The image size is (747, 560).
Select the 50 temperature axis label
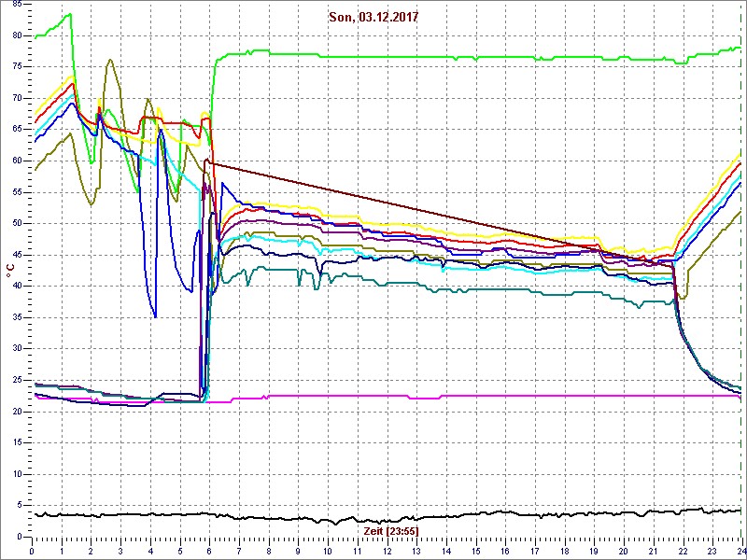(x=17, y=224)
